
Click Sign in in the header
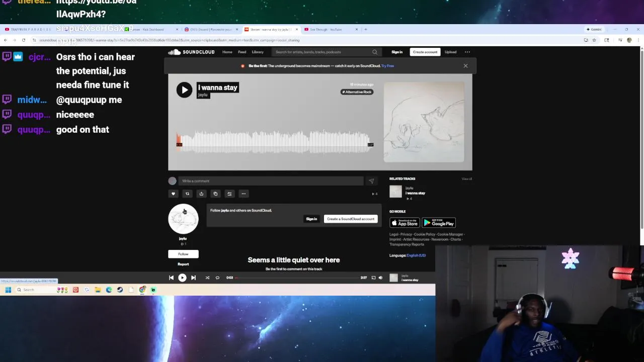tap(397, 52)
